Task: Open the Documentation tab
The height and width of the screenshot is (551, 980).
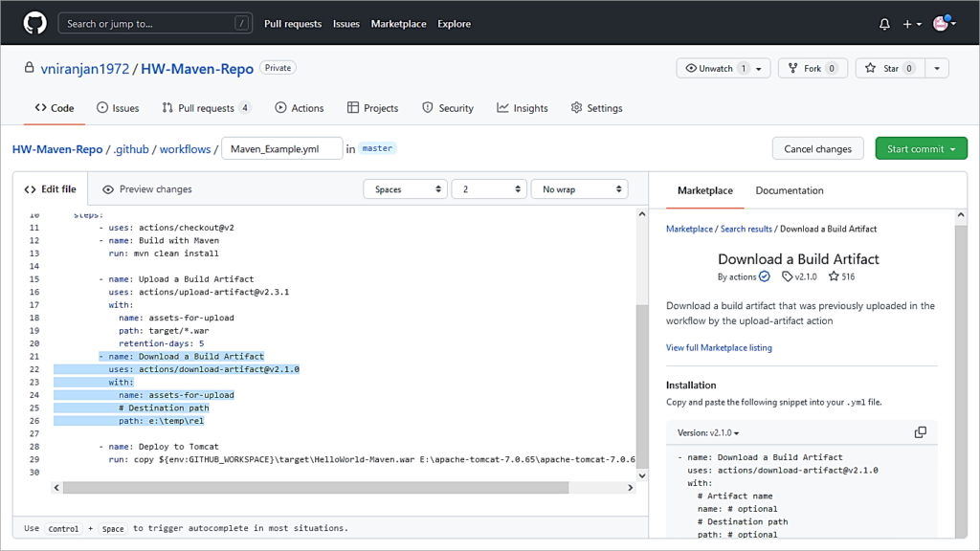Action: pos(789,190)
